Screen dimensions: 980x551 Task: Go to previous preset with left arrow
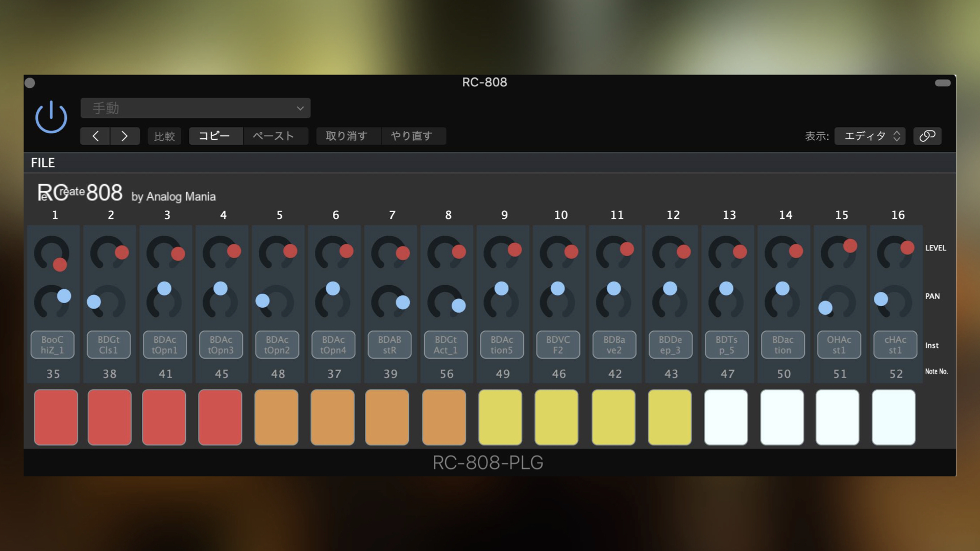point(95,136)
